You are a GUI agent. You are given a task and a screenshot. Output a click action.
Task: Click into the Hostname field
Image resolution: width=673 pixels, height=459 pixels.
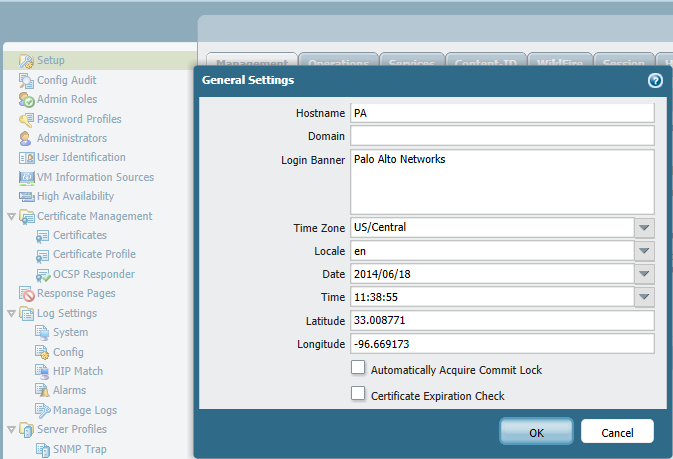502,113
